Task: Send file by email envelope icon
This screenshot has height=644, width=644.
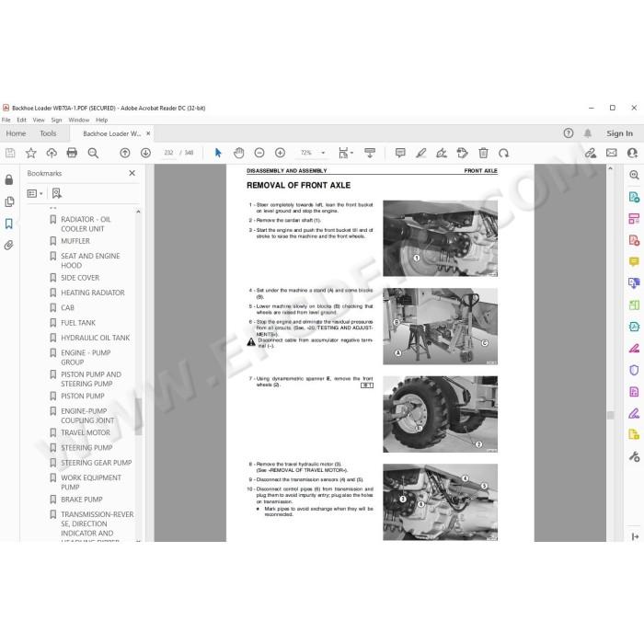Action: click(x=612, y=153)
